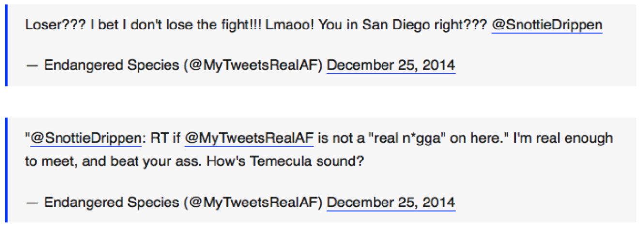Click "Endangered Species" author name under the first tweet
Viewport: 644px width, 232px height.
tap(111, 65)
